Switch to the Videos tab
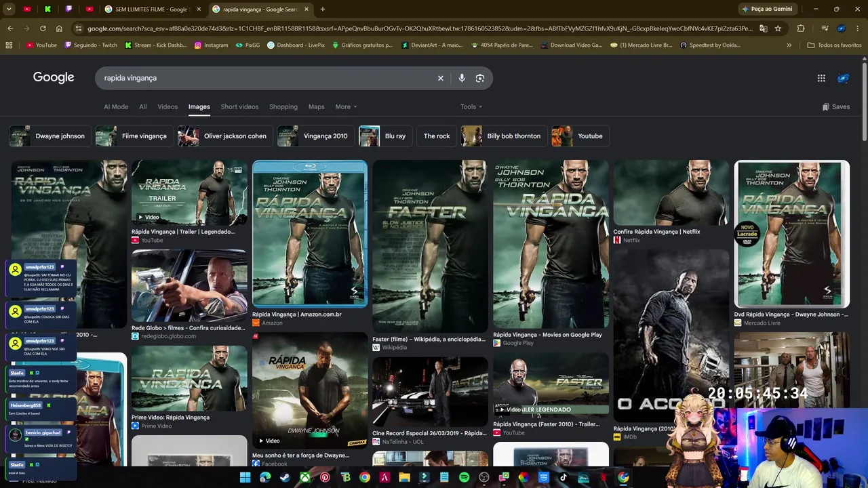 point(167,106)
